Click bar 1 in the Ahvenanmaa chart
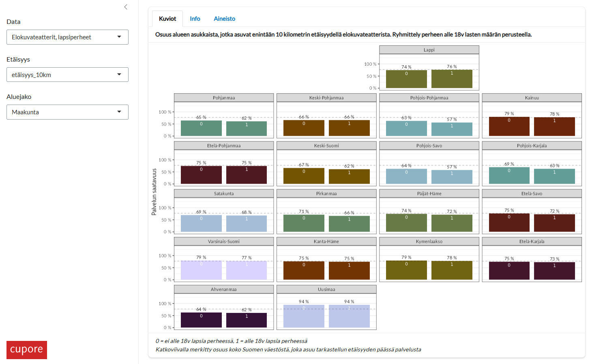The image size is (592, 364). (x=247, y=320)
